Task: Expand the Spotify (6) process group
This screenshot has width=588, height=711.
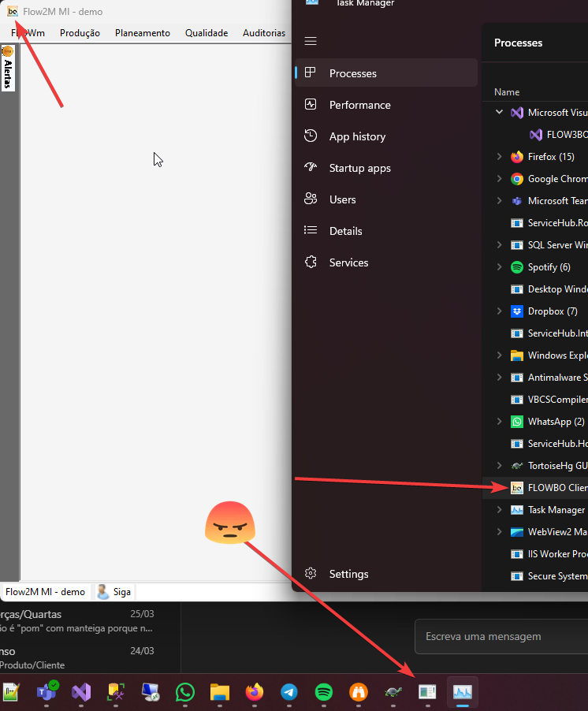Action: [499, 267]
